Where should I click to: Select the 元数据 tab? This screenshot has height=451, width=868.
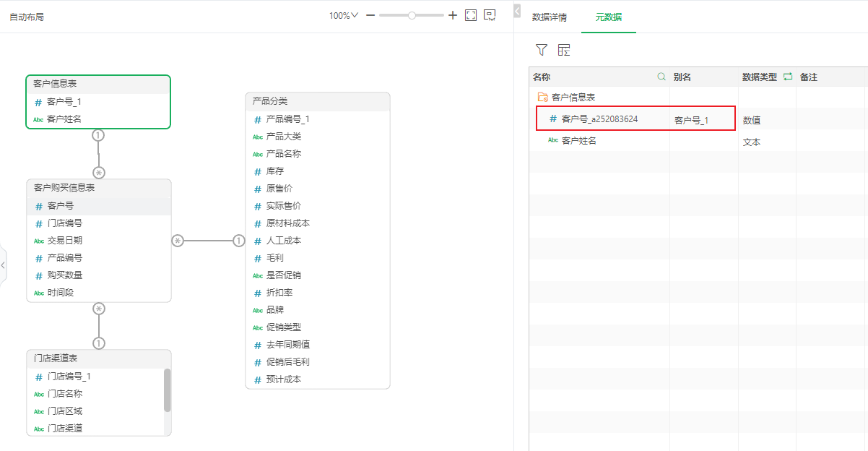(608, 17)
